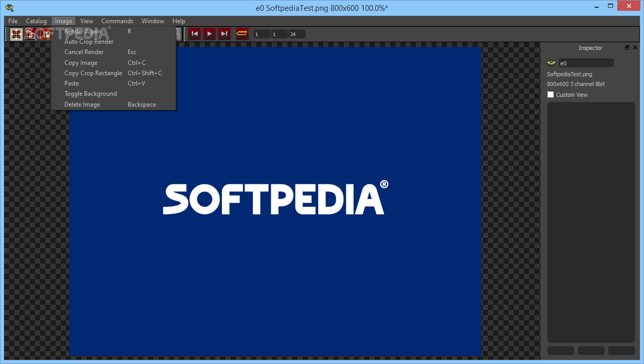This screenshot has height=364, width=644.
Task: Choose Paste from the Image menu
Action: (x=114, y=83)
